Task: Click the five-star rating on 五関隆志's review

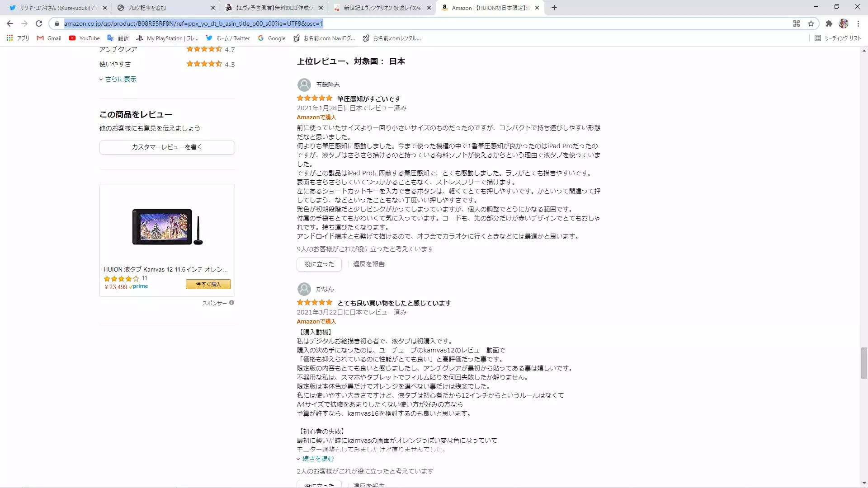Action: tap(315, 99)
